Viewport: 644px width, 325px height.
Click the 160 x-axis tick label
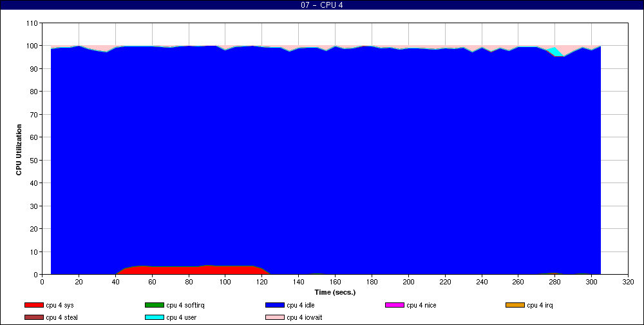pos(335,282)
